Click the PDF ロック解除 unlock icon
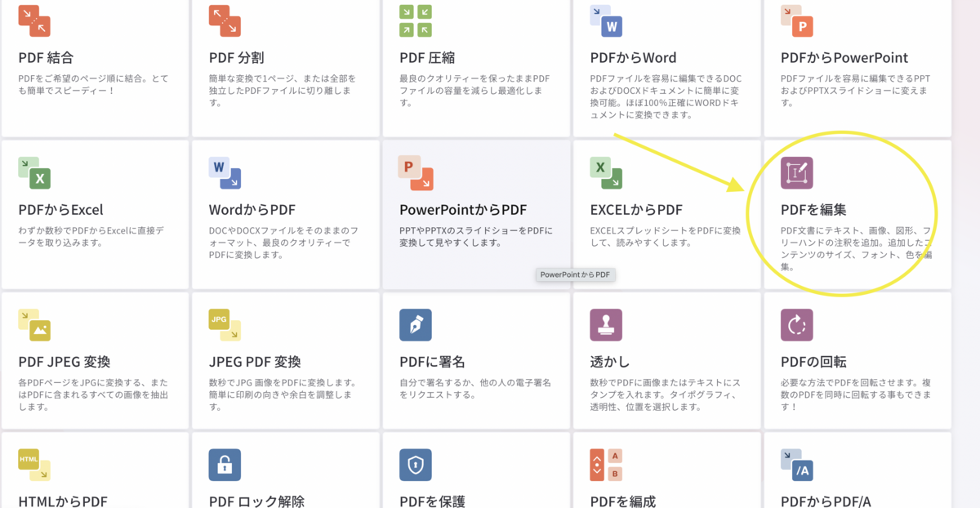980x508 pixels. pyautogui.click(x=225, y=465)
